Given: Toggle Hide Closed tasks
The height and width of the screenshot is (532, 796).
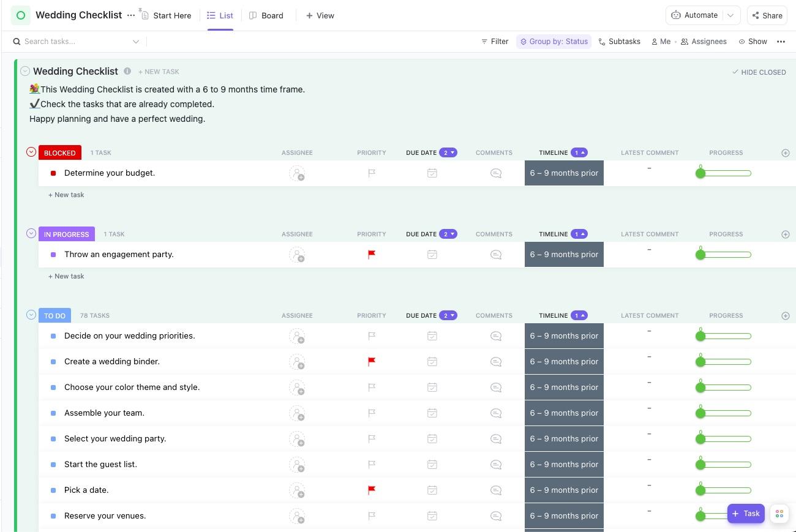Looking at the screenshot, I should pyautogui.click(x=759, y=72).
